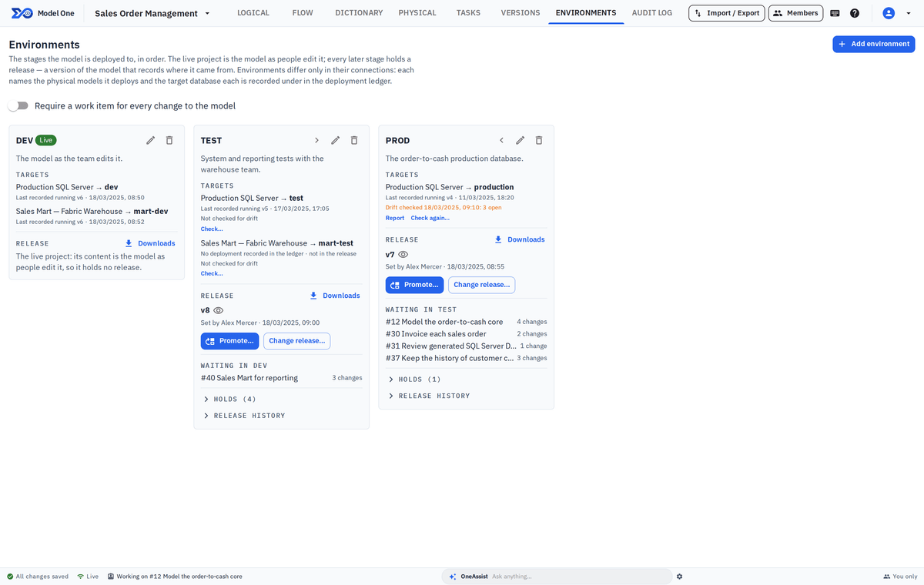924x585 pixels.
Task: Edit the PROD environment pencil icon
Action: tap(520, 140)
